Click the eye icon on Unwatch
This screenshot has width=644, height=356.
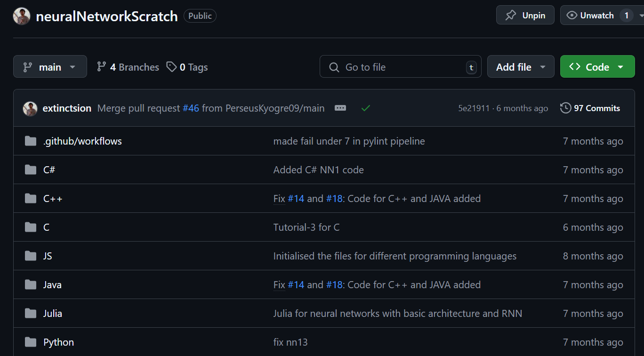[571, 15]
